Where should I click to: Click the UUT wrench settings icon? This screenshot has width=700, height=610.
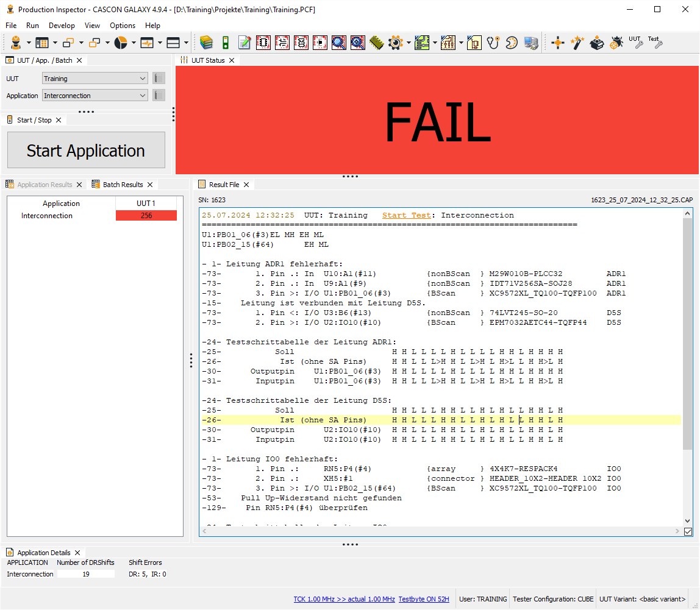click(x=636, y=42)
